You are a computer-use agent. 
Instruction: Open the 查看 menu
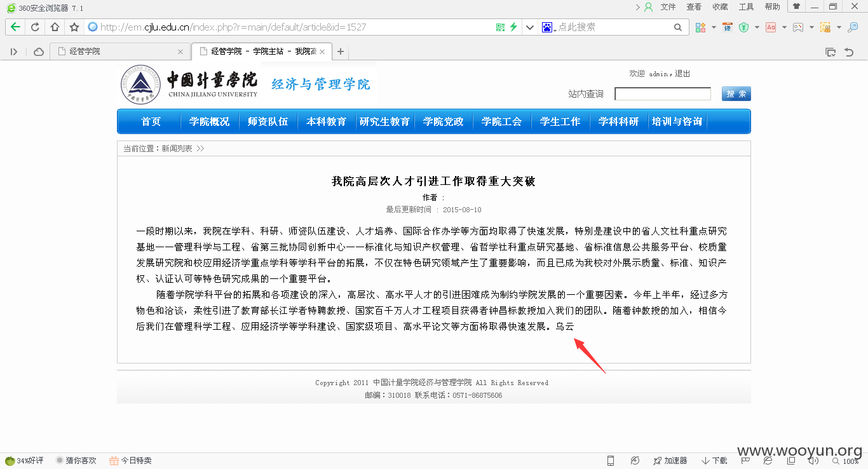(x=694, y=7)
